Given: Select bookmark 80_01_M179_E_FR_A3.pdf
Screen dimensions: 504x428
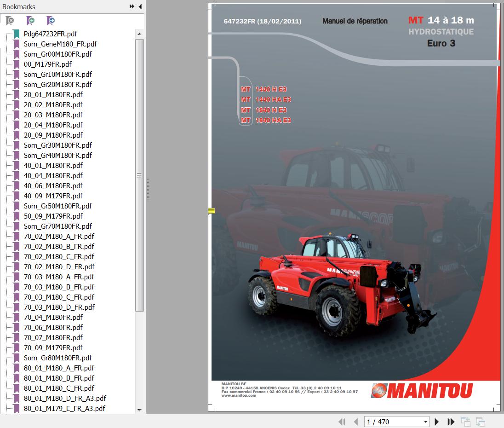Looking at the screenshot, I should tap(64, 409).
